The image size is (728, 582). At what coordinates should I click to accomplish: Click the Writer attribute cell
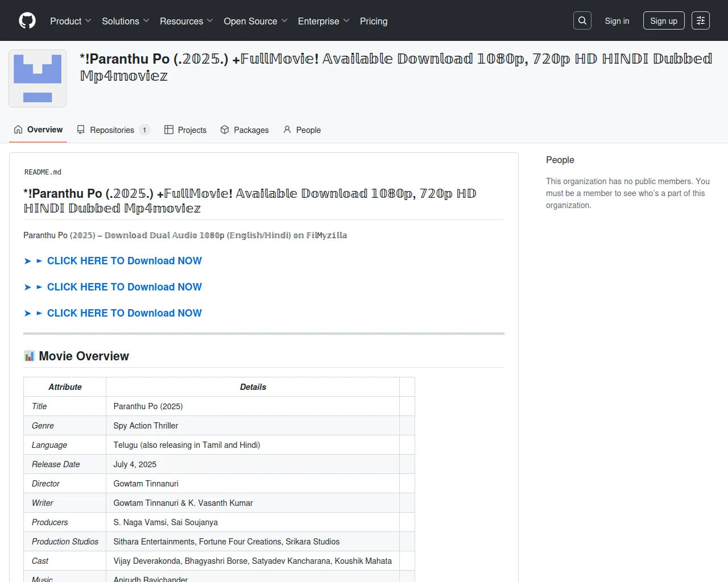[x=65, y=503]
